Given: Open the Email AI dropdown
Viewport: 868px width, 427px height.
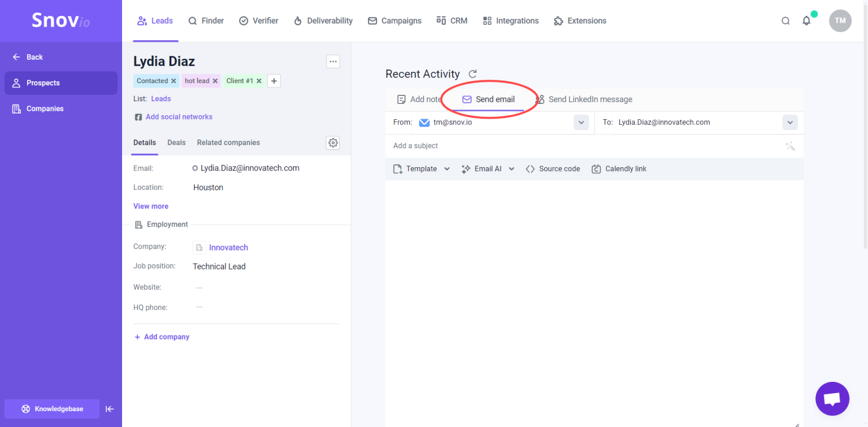Looking at the screenshot, I should coord(488,169).
